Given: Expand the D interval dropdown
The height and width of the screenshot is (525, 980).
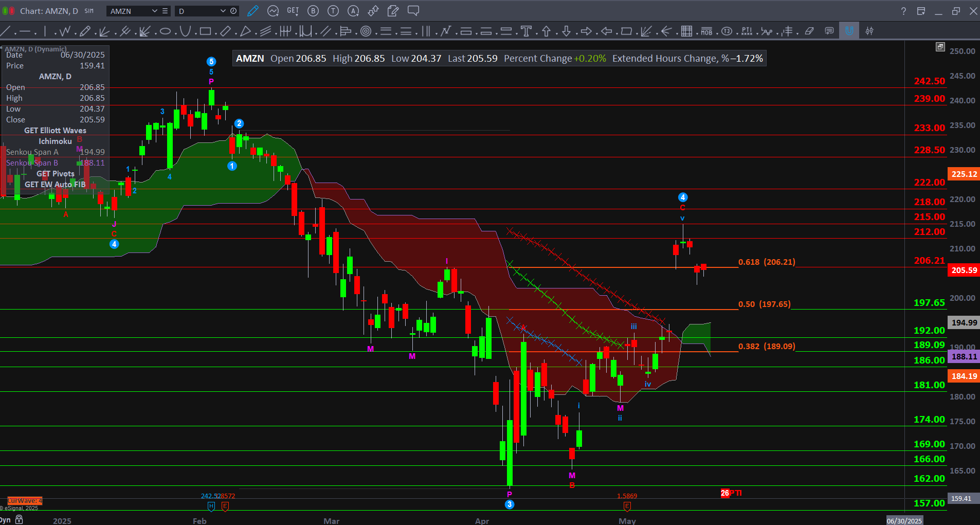Looking at the screenshot, I should [223, 11].
